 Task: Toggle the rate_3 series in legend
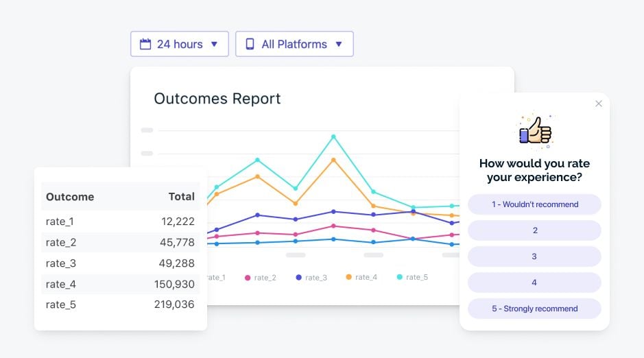[x=311, y=278]
